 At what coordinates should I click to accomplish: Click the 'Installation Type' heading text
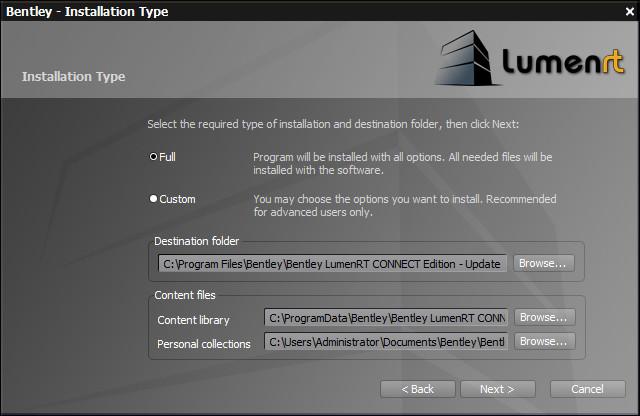pos(73,76)
